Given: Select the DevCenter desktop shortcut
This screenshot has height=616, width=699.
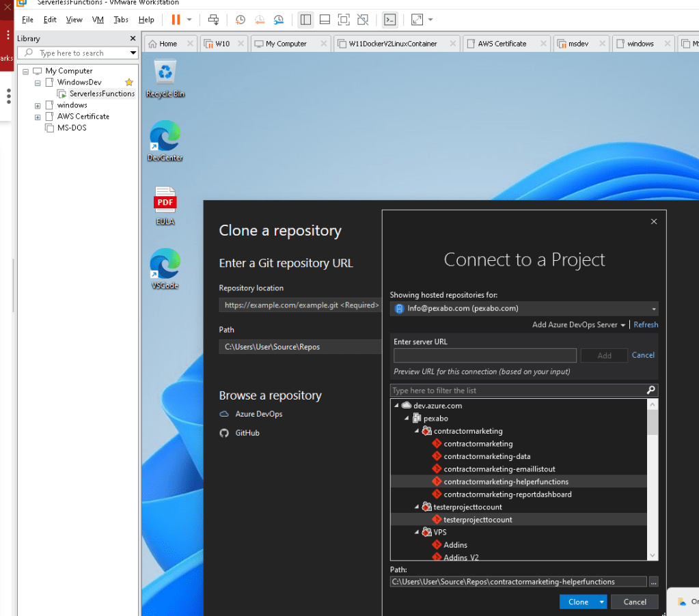Looking at the screenshot, I should (x=165, y=141).
